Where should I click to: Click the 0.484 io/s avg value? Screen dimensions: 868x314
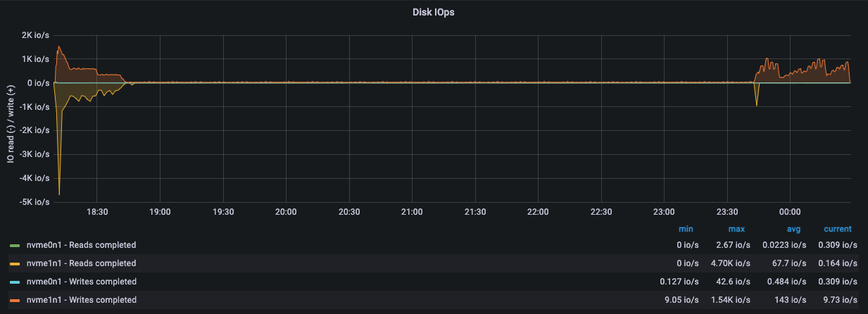784,282
